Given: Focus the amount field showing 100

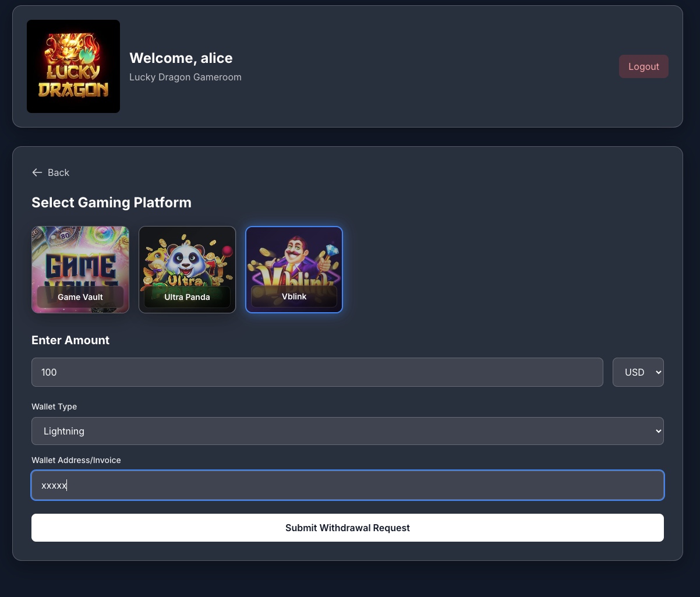Looking at the screenshot, I should [x=317, y=372].
